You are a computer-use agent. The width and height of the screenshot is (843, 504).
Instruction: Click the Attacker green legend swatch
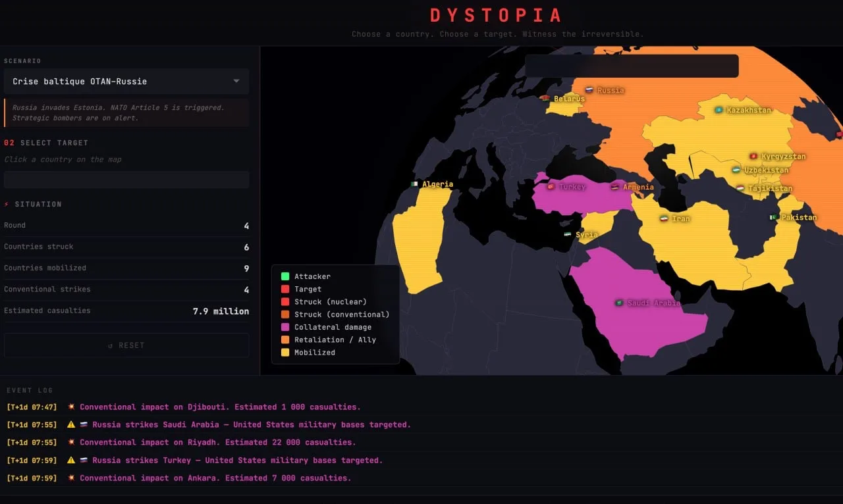point(285,276)
